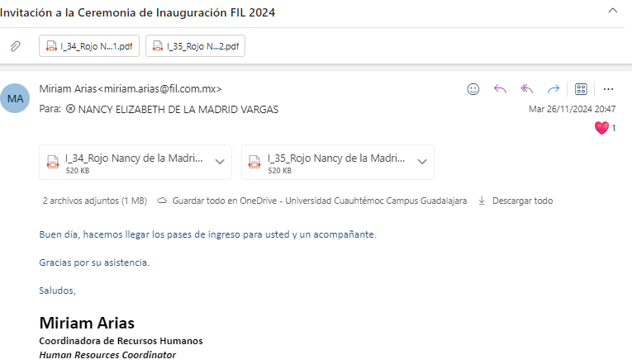Screen dimensions: 632x364
Task: Click the 520 KB size under I_34_Rojo
Action: point(78,171)
